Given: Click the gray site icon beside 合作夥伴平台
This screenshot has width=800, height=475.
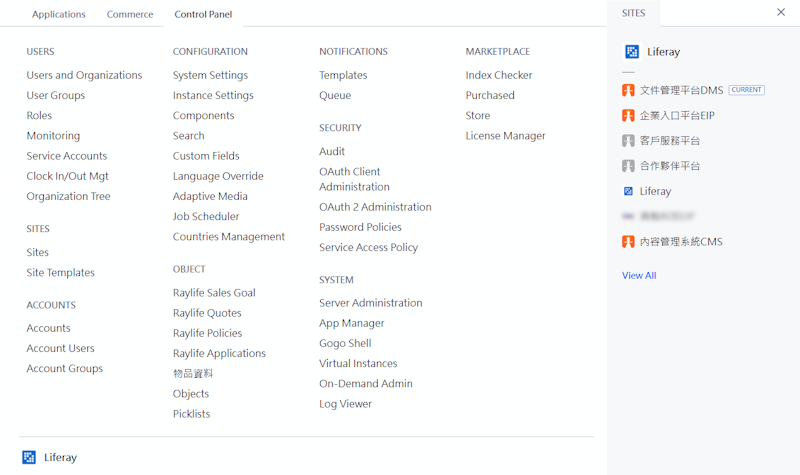Looking at the screenshot, I should (x=628, y=166).
